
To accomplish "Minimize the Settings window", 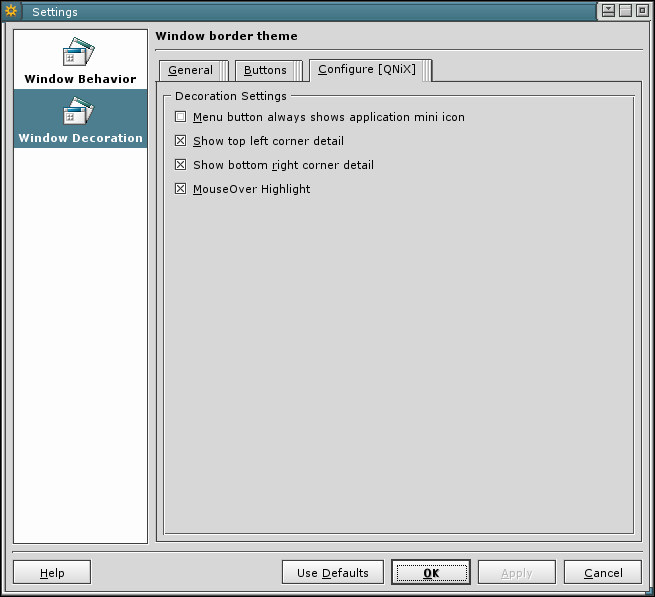I will 608,10.
